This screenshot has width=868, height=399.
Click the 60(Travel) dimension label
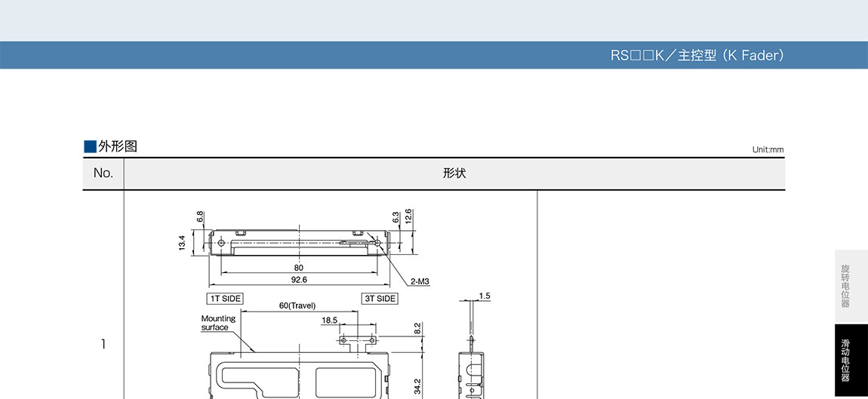tap(297, 305)
